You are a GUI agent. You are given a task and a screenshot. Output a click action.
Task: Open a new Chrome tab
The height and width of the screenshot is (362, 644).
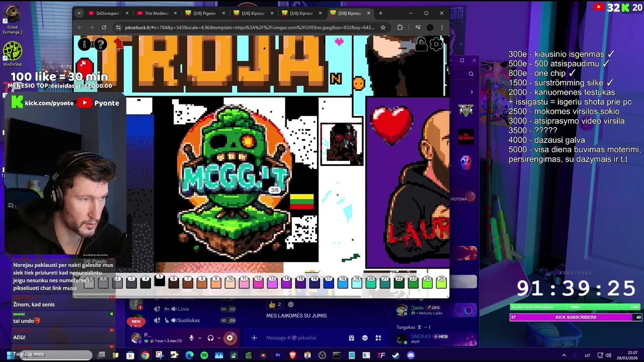click(x=380, y=13)
